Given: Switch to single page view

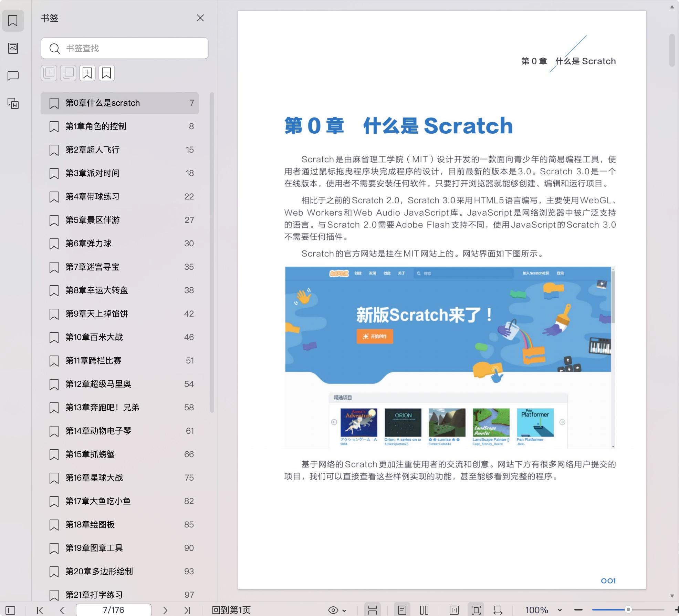Looking at the screenshot, I should 402,610.
